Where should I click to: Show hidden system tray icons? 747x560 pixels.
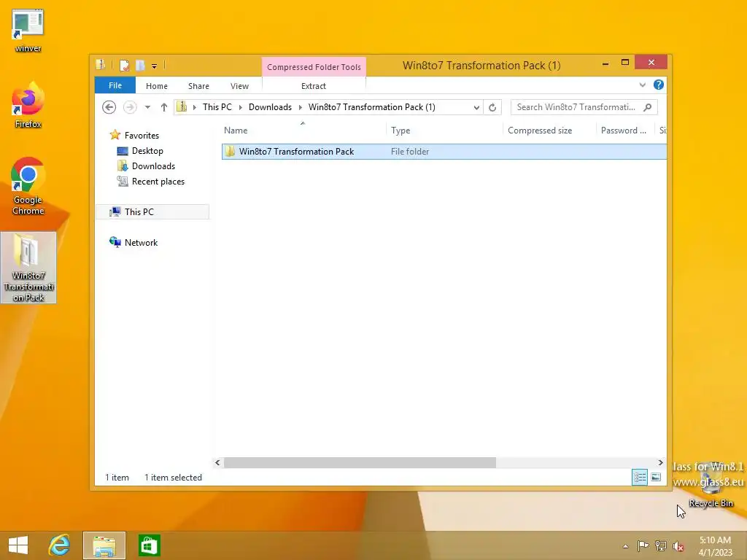coord(625,546)
